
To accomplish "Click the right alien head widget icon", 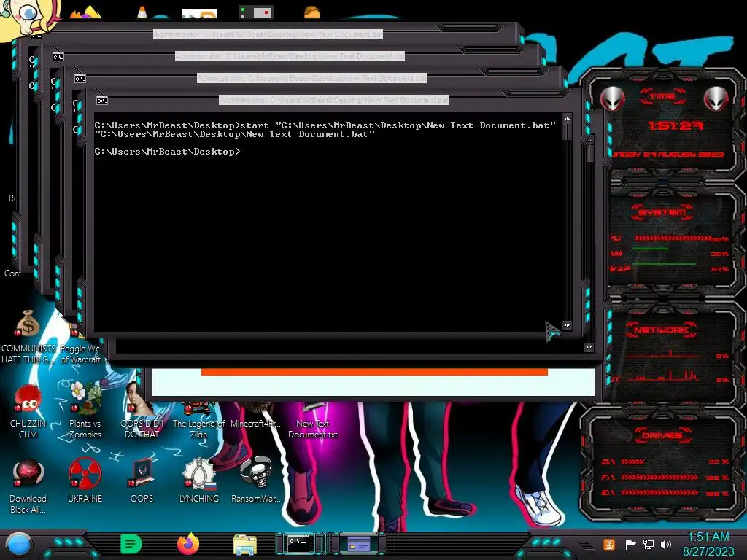I will 716,99.
